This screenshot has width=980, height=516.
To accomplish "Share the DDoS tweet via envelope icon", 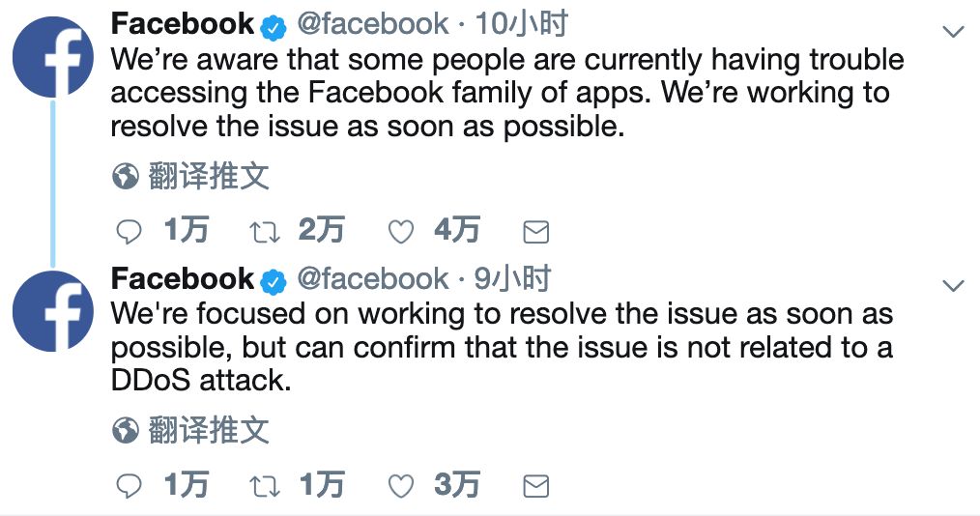I will (x=535, y=486).
